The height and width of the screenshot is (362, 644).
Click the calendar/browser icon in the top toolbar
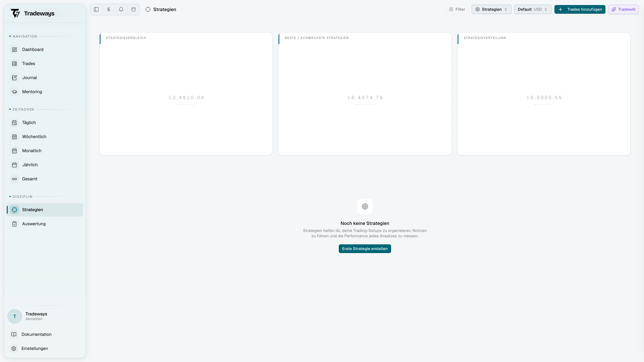click(133, 9)
